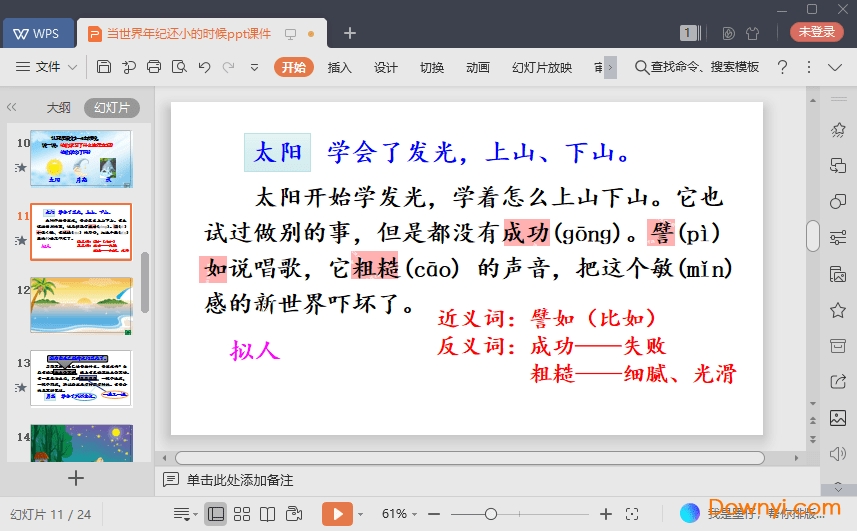Click the Print icon in toolbar
857x531 pixels.
(x=154, y=67)
